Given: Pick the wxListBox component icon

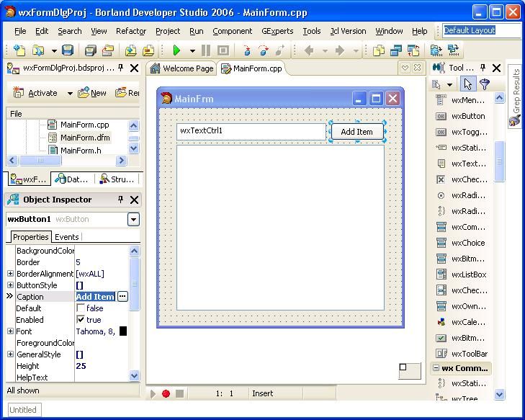Looking at the screenshot, I should tap(441, 274).
